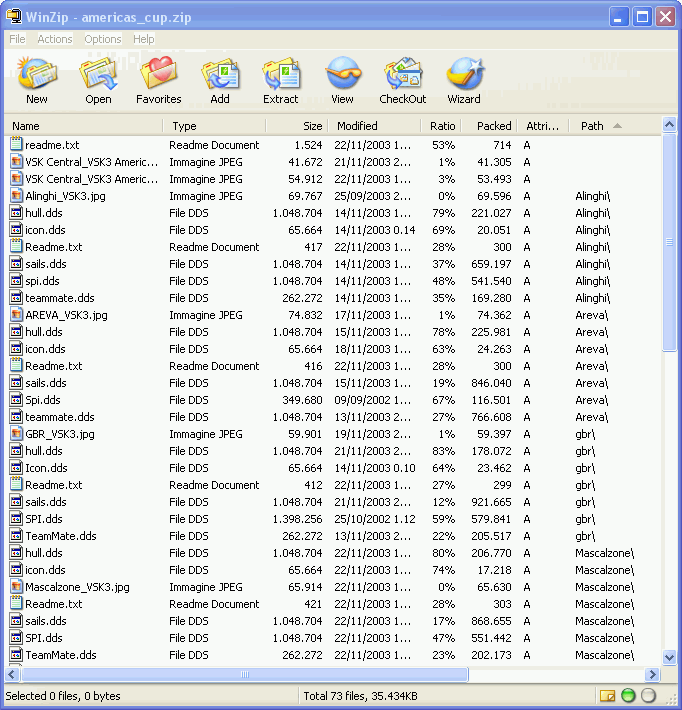Open the File menu
Screen dimensions: 682x710
[17, 39]
